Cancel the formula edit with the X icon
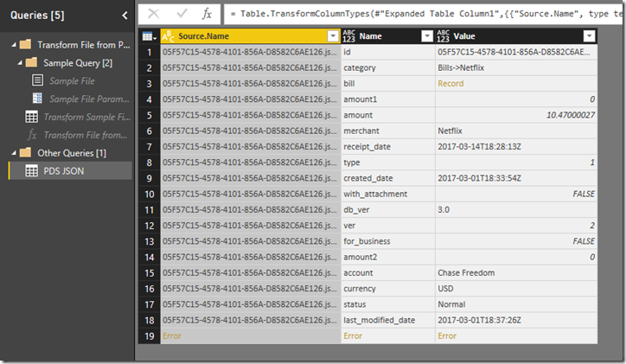 pos(154,14)
